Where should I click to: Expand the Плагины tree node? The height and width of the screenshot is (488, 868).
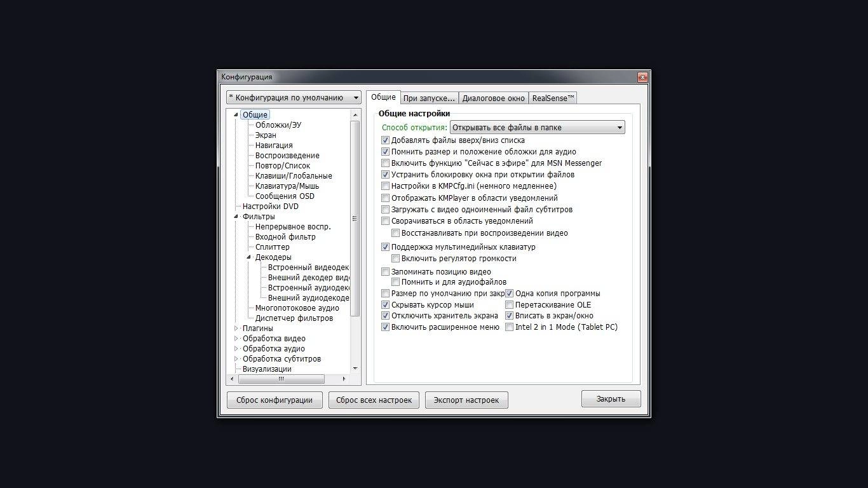point(236,329)
